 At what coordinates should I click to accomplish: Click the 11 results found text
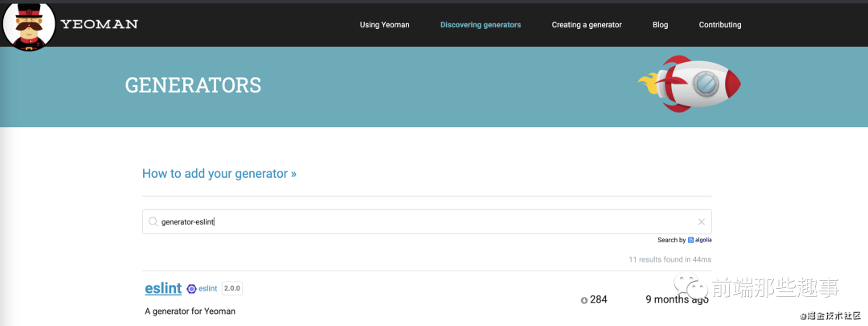point(669,259)
